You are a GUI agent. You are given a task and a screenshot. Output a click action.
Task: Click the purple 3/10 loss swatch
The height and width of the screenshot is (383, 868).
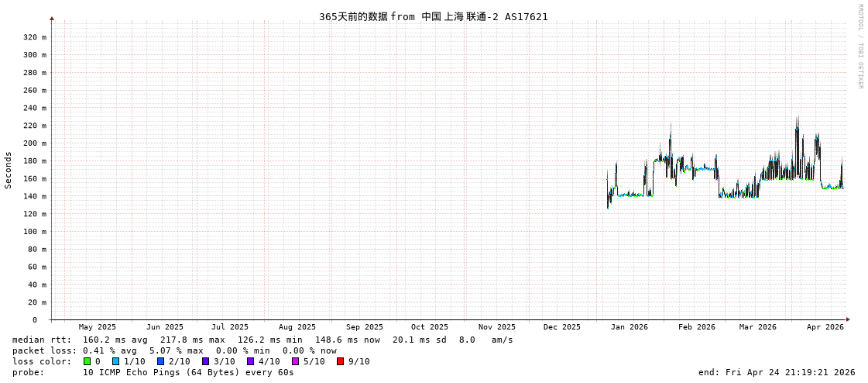click(x=205, y=361)
